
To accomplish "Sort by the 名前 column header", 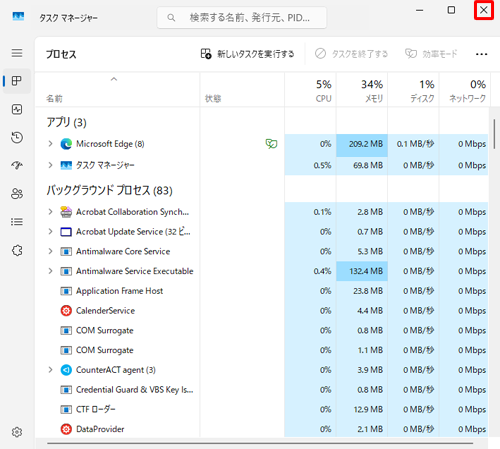I will coord(117,90).
